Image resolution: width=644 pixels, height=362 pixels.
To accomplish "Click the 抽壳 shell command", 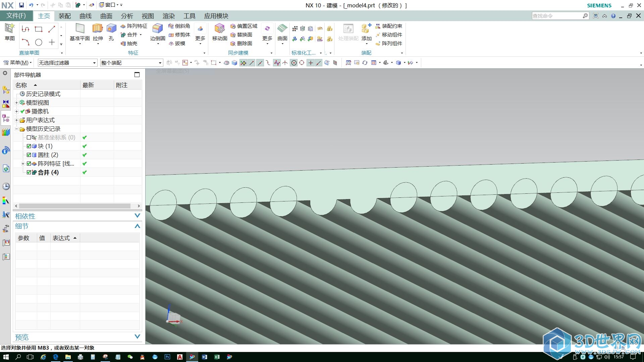I will click(x=129, y=43).
